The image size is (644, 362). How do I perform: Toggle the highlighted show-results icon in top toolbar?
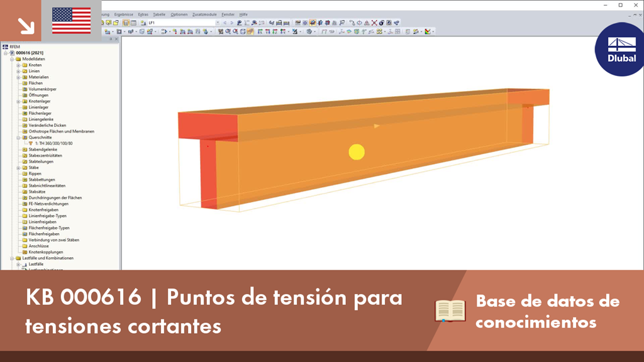[313, 23]
